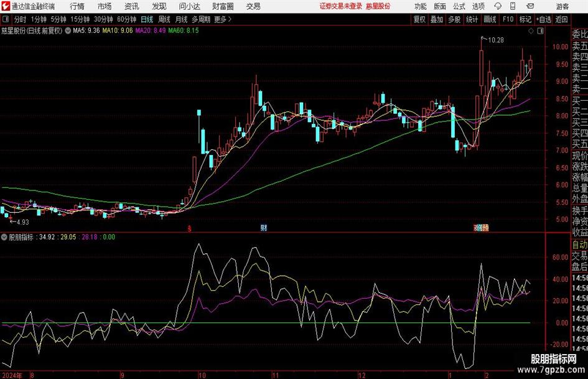Open the 资讯 menu
The height and width of the screenshot is (379, 588).
(x=132, y=6)
